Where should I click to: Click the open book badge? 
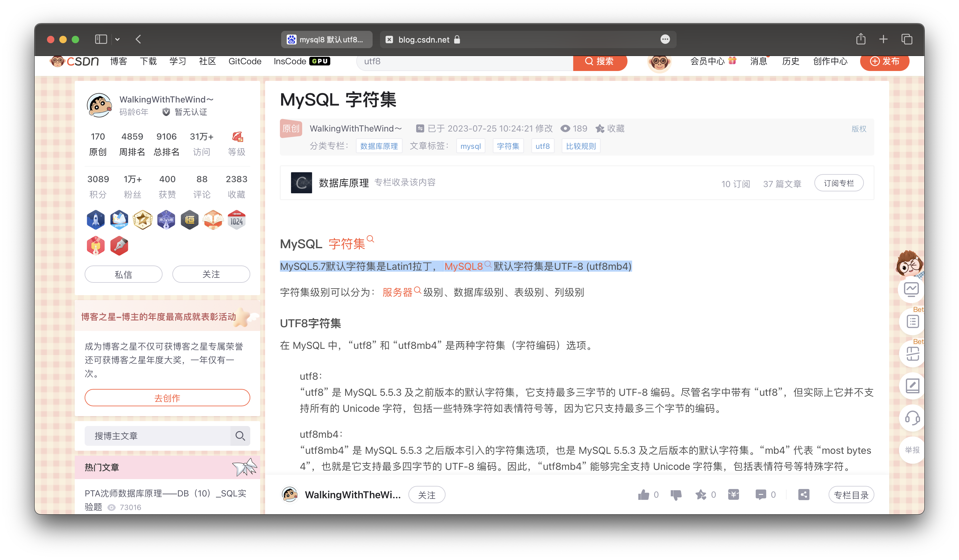(x=213, y=220)
